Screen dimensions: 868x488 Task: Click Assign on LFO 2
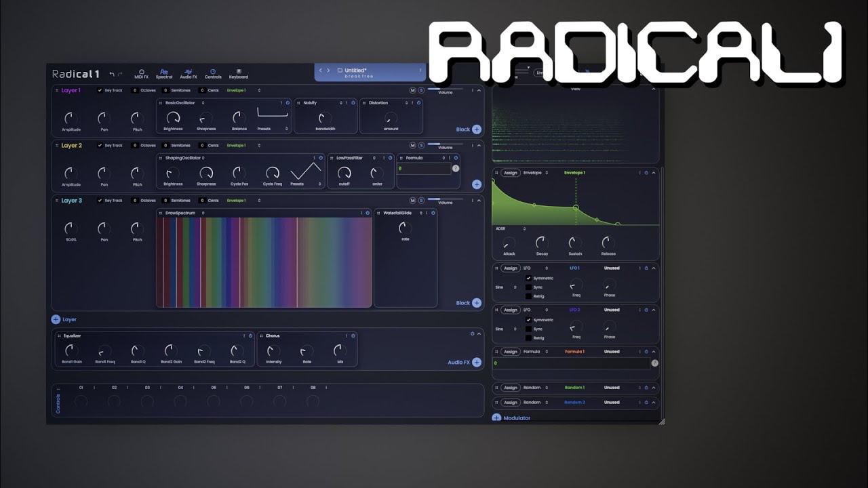(511, 310)
